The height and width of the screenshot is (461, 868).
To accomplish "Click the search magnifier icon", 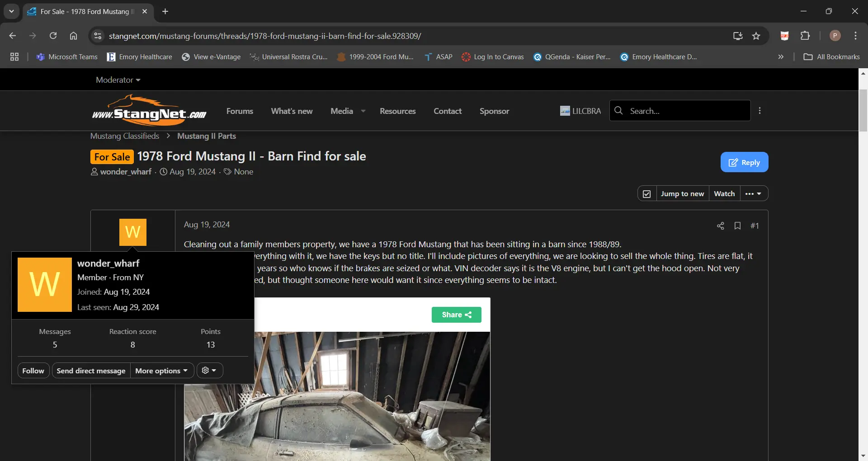I will pos(619,111).
